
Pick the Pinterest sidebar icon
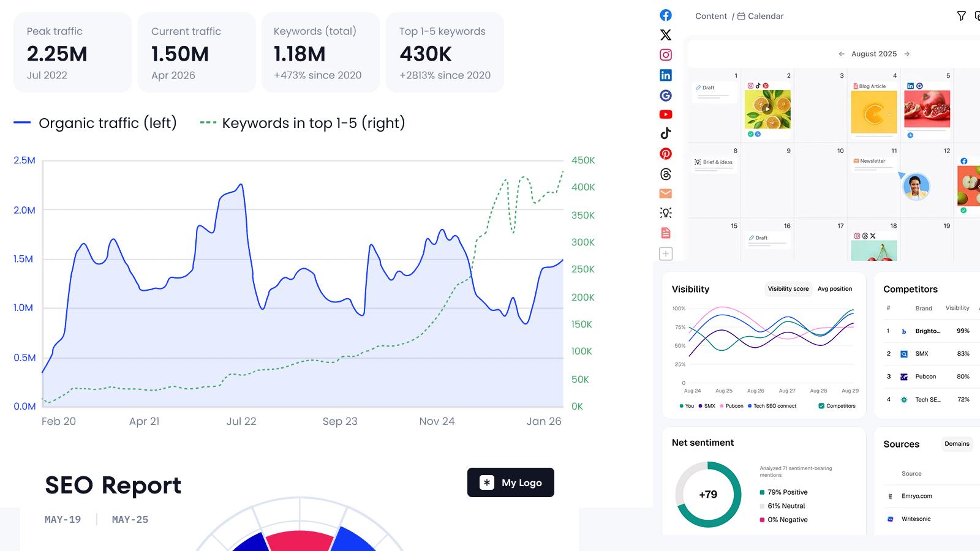coord(666,154)
